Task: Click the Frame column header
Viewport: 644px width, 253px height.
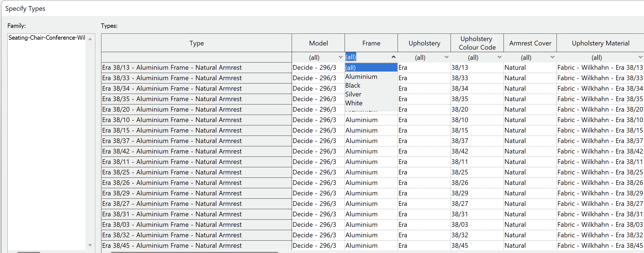Action: pos(371,43)
